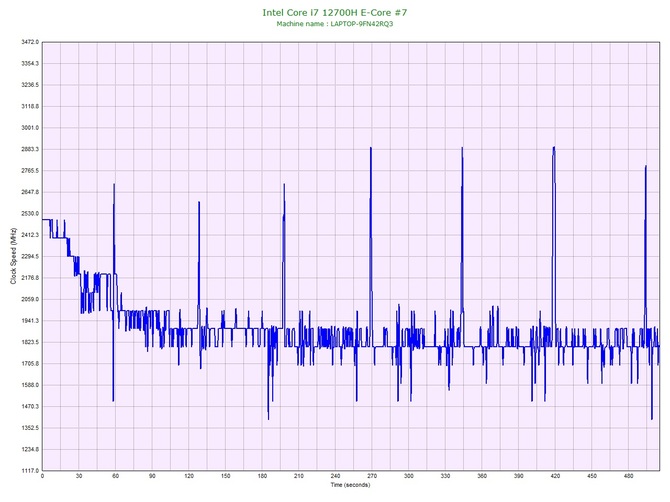The image size is (670, 502).
Task: Click the Time (seconds) axis label
Action: pyautogui.click(x=350, y=485)
